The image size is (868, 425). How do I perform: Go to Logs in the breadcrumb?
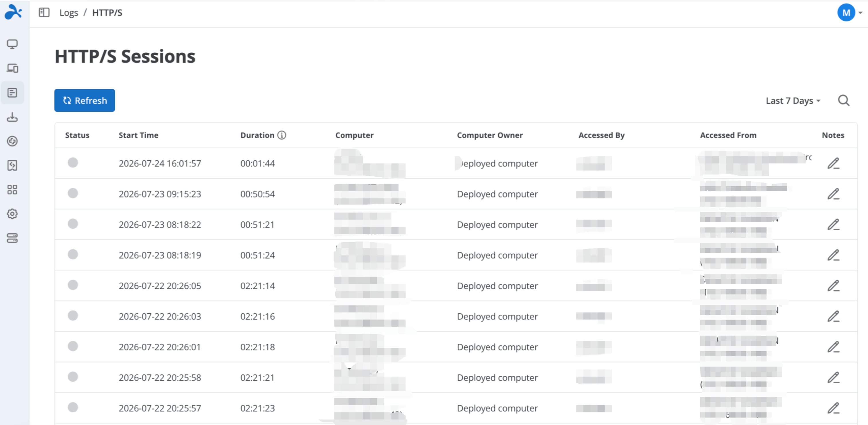[x=69, y=13]
